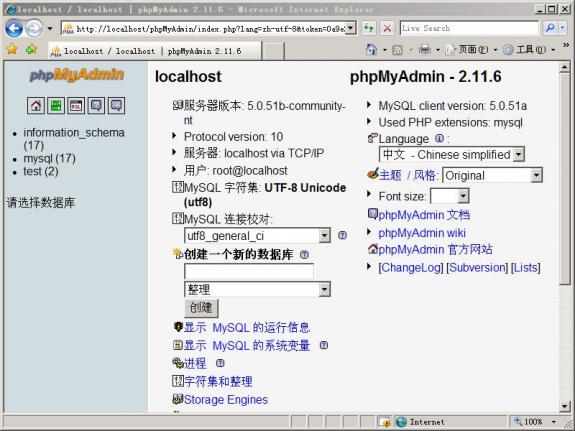575x431 pixels.
Task: Click the Live Search input box
Action: point(469,28)
